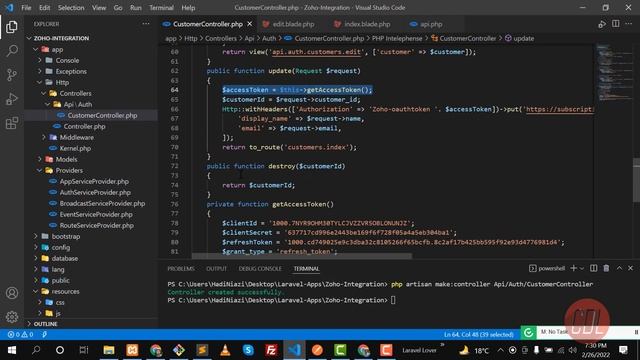Open the Go menu
This screenshot has height=360, width=640.
tap(118, 8)
